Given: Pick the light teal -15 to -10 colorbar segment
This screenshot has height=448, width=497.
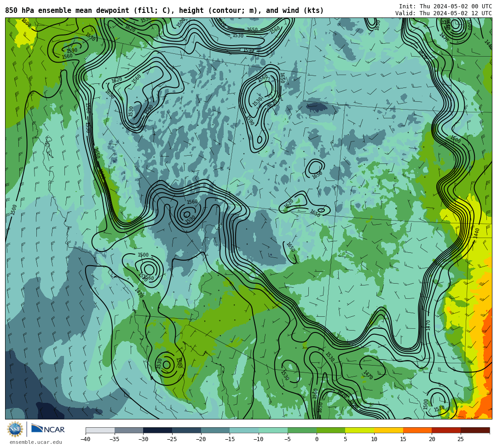Looking at the screenshot, I should pyautogui.click(x=244, y=430).
